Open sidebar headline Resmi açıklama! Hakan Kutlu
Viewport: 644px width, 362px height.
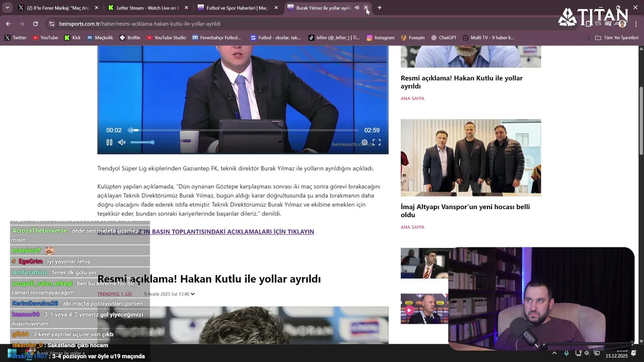[461, 82]
